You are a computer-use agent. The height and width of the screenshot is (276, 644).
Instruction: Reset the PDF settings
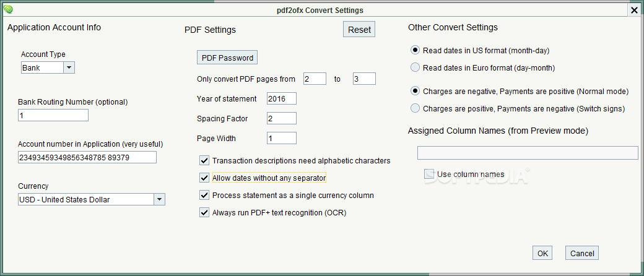pyautogui.click(x=359, y=30)
